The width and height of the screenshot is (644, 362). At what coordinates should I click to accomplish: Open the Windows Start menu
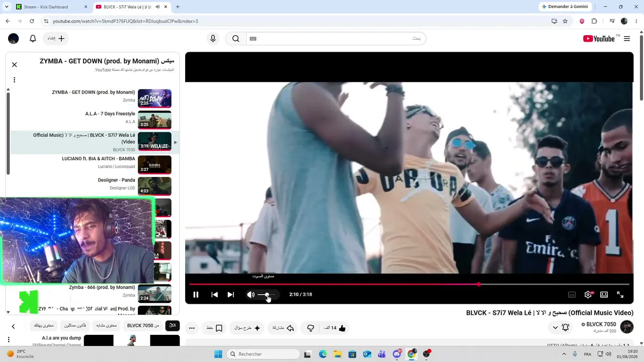[218, 354]
